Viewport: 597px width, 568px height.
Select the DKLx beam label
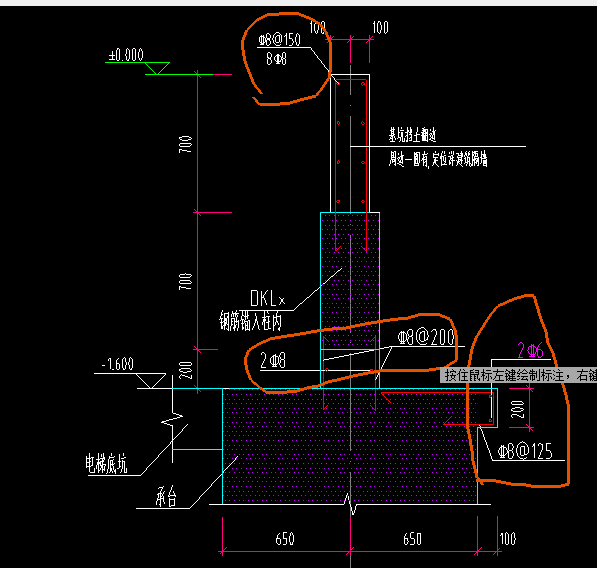268,298
